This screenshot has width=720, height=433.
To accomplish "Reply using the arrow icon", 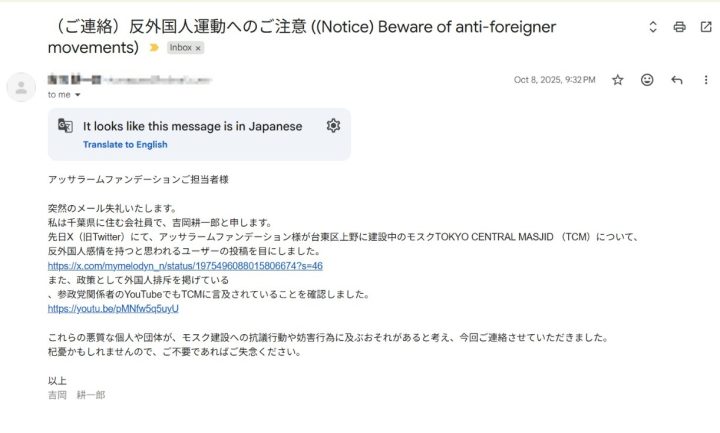I will pos(676,80).
